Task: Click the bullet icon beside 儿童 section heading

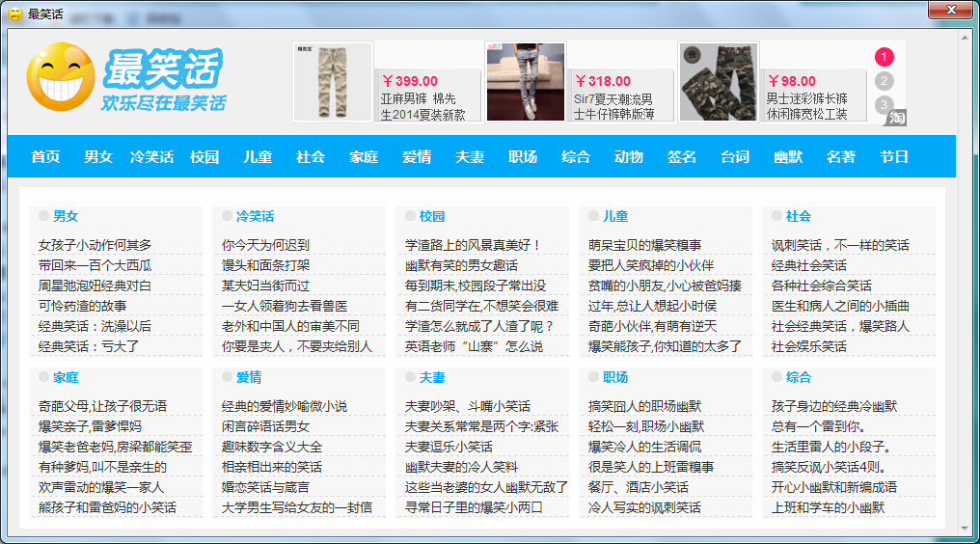Action: (594, 216)
